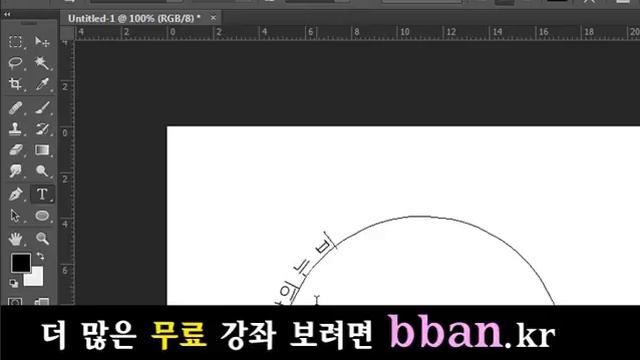Select the Hand tool
This screenshot has height=360, width=640.
[x=16, y=239]
